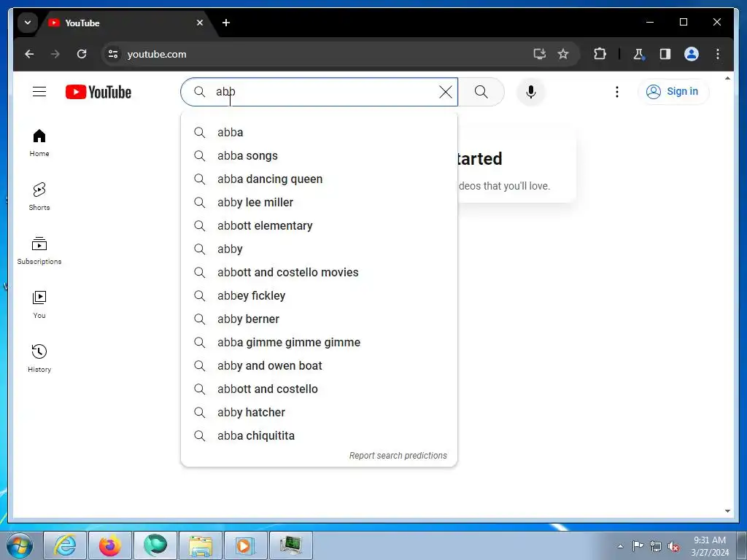
Task: Expand the tab search dropdown arrow
Action: [x=28, y=23]
